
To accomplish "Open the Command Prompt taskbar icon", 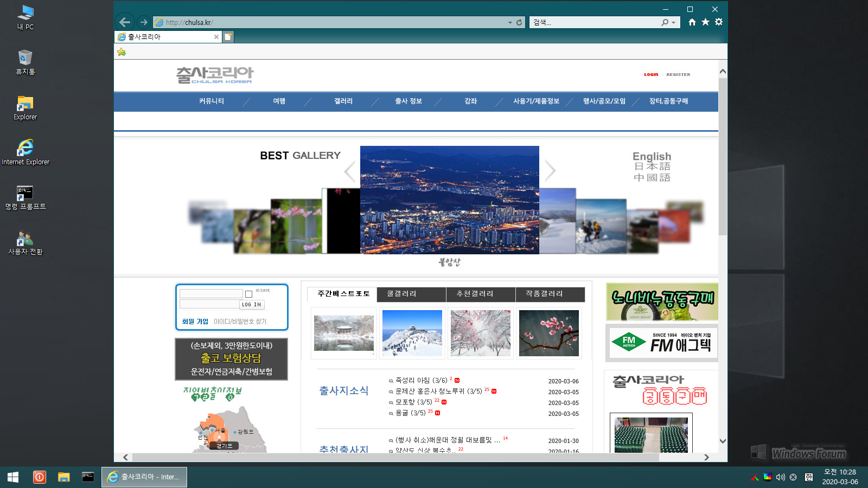I will point(88,477).
